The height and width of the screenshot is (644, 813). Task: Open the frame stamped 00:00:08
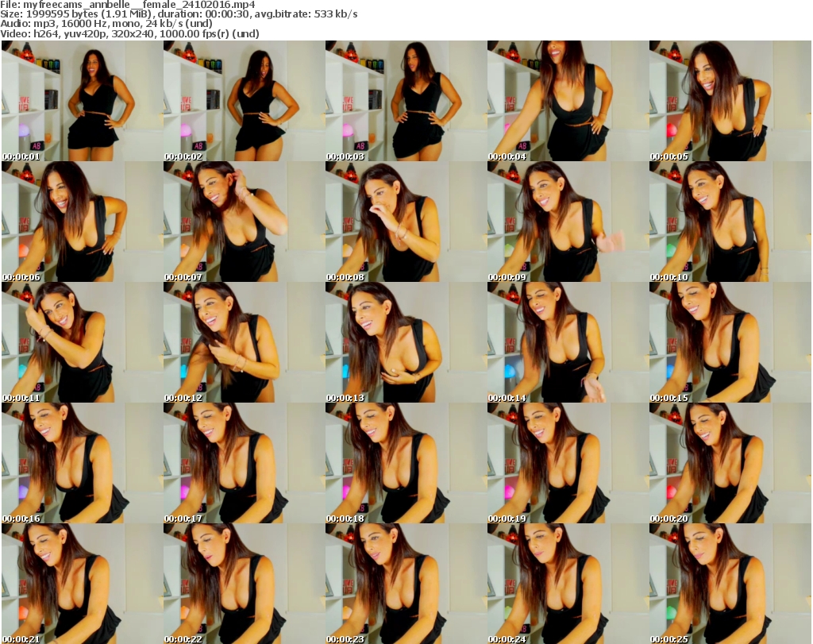pyautogui.click(x=406, y=222)
